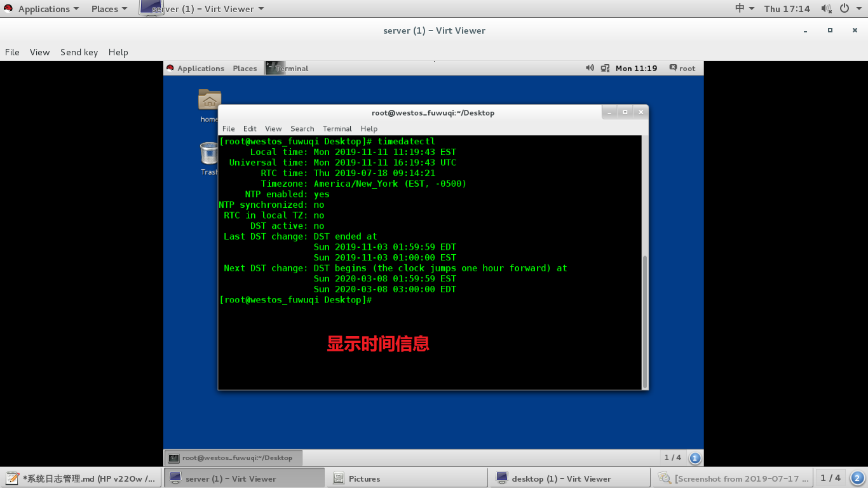The image size is (868, 488).
Task: Open the Search menu in the terminal window
Action: pyautogui.click(x=302, y=128)
